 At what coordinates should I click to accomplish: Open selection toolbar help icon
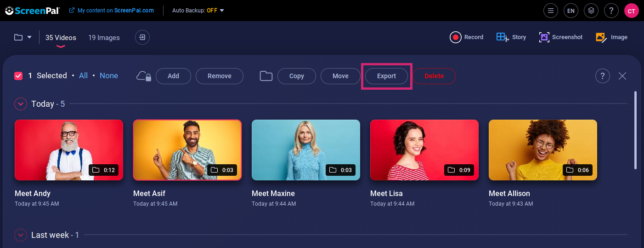603,76
